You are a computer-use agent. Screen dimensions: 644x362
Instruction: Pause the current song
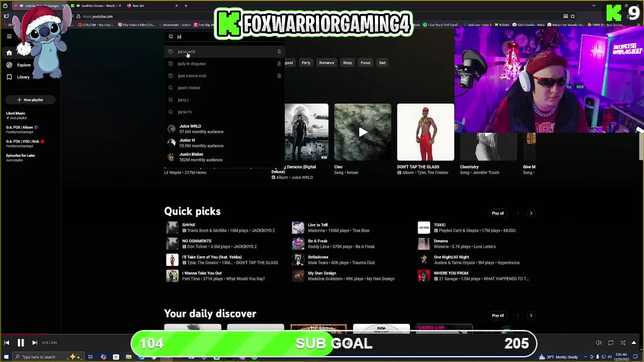point(21,343)
